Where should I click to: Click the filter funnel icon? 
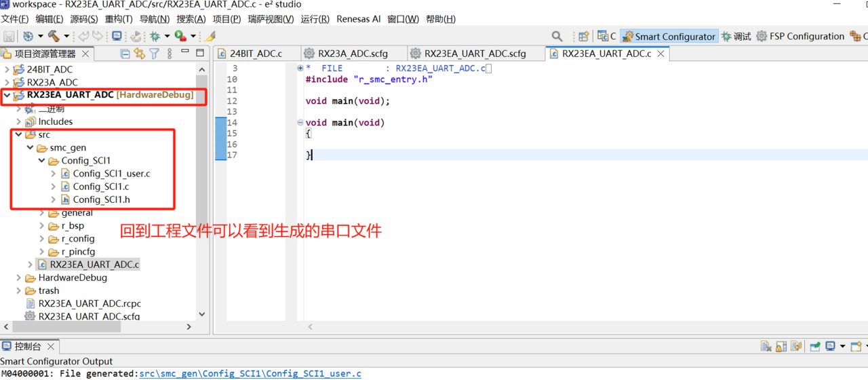[x=154, y=53]
